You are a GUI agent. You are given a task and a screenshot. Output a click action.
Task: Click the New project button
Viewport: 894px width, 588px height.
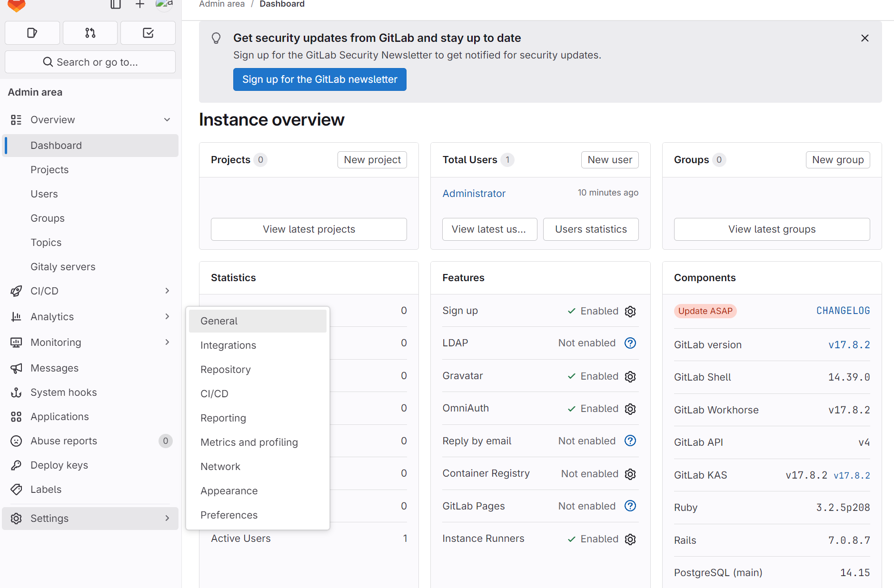coord(372,160)
